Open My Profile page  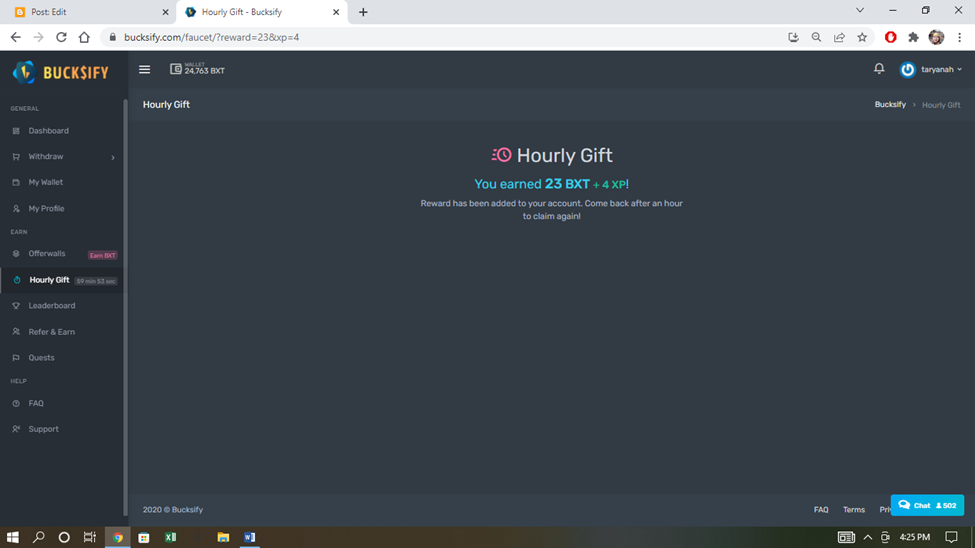click(46, 208)
